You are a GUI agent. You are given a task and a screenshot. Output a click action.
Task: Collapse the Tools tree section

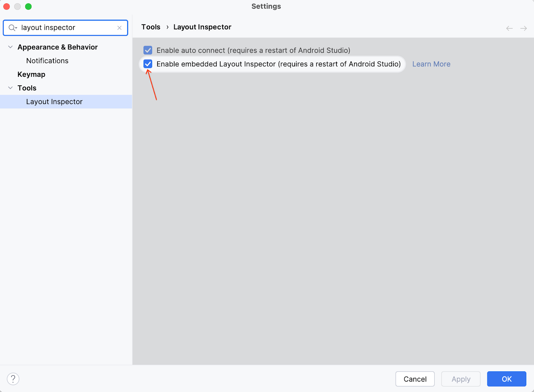pos(10,88)
